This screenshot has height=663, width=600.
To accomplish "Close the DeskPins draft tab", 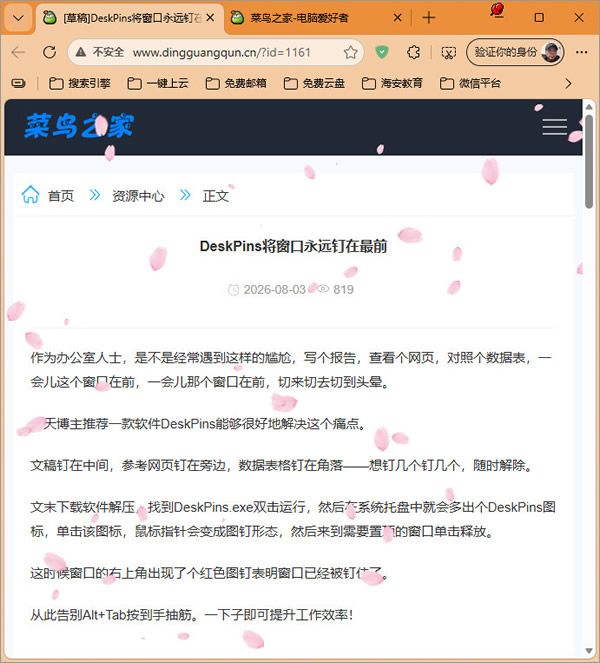I will (210, 18).
